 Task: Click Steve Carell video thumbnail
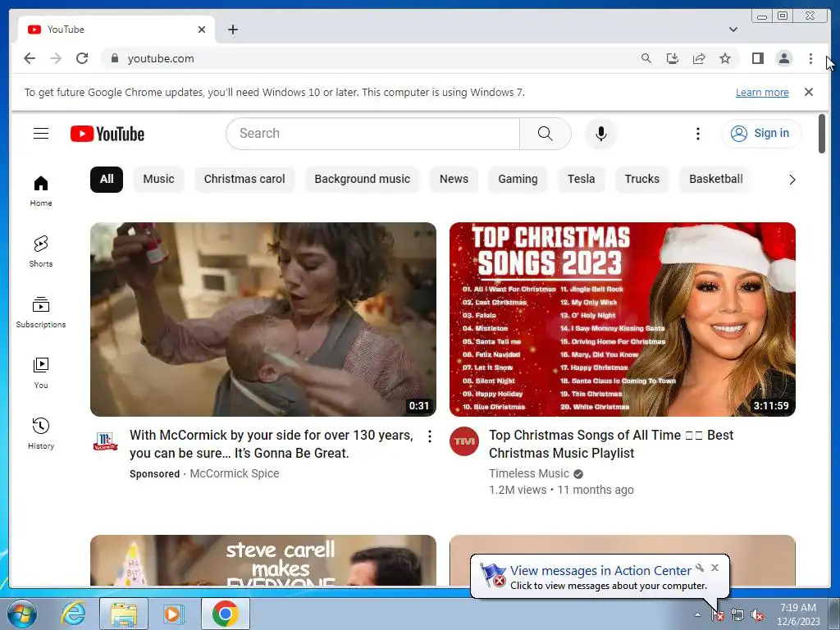(x=263, y=559)
